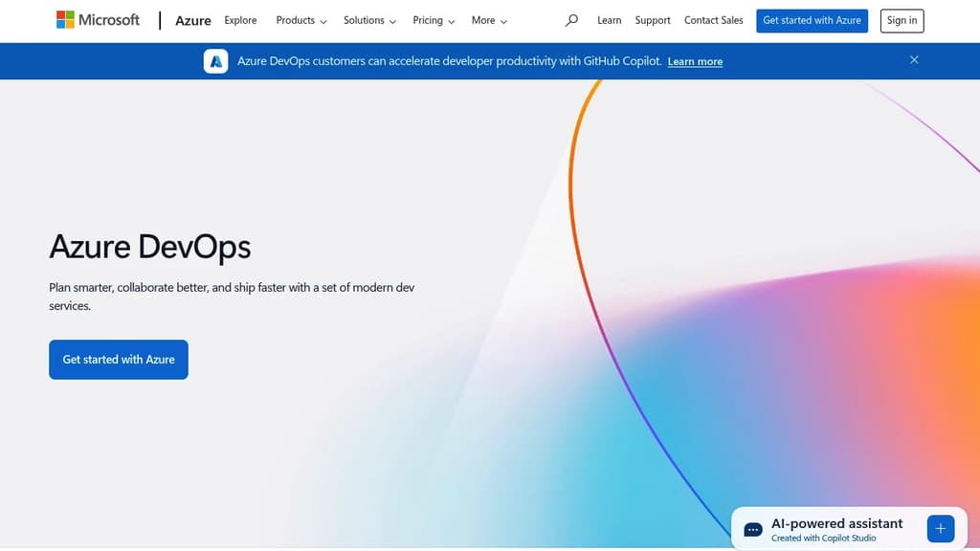Open the Explore nav item
Image resolution: width=980 pixels, height=551 pixels.
240,21
